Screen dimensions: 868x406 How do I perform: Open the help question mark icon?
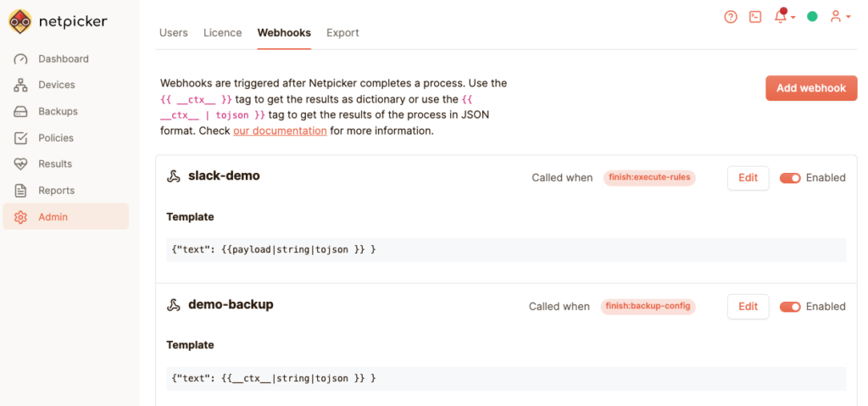pos(731,17)
